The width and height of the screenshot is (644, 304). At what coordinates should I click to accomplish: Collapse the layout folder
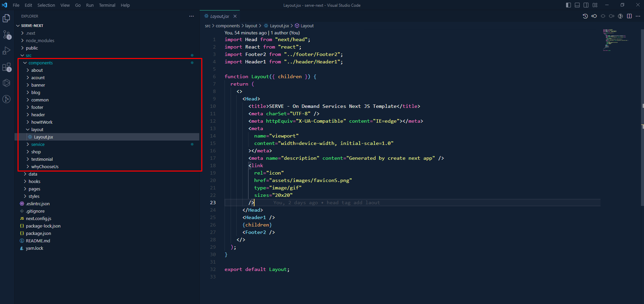[x=107, y=129]
